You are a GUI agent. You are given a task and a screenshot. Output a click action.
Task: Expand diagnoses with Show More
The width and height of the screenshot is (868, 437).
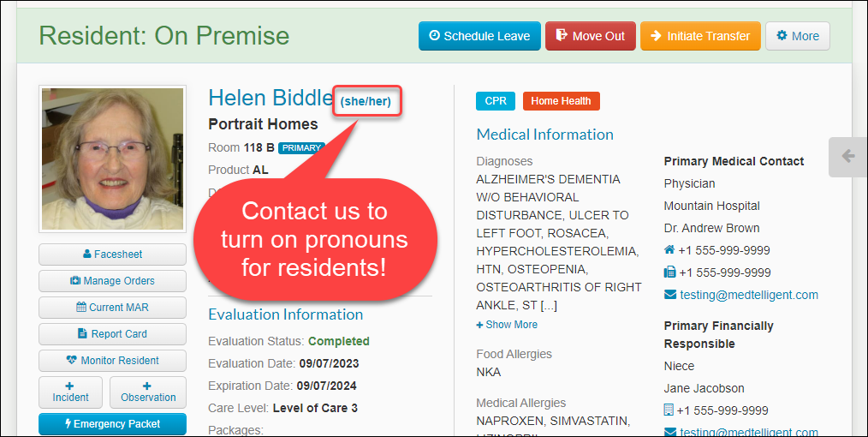[507, 325]
